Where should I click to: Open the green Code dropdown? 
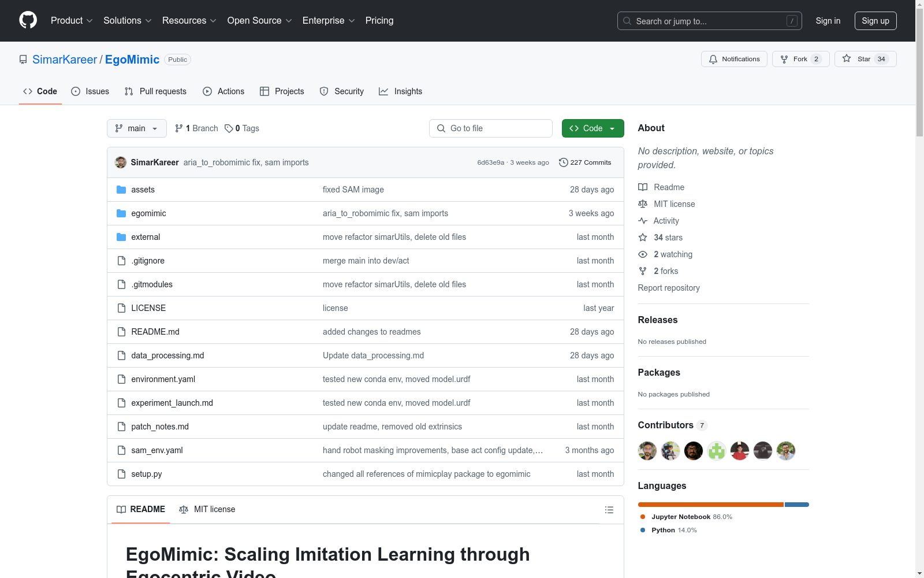(x=593, y=128)
